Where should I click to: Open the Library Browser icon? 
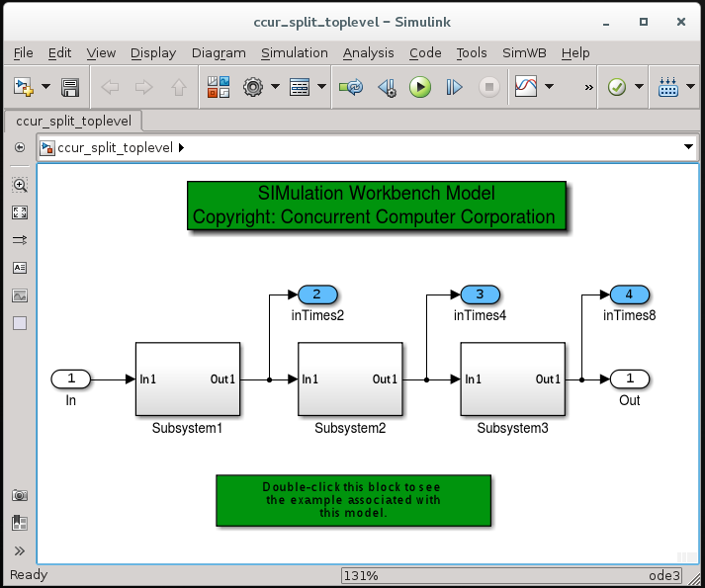[218, 88]
